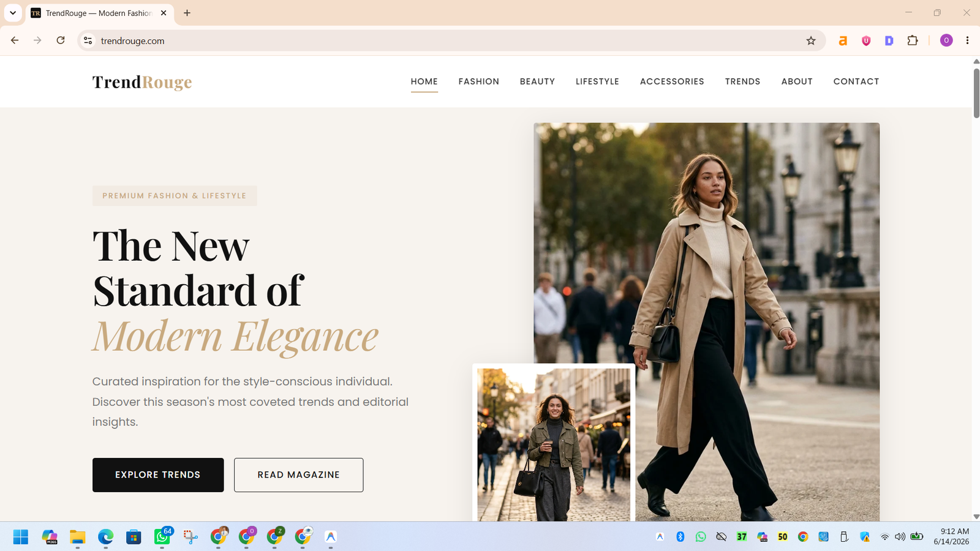Open the TRENDS section
The image size is (980, 551).
(742, 81)
